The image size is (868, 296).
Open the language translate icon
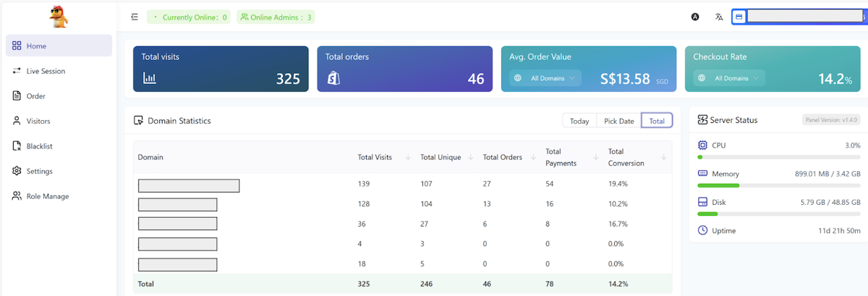click(719, 17)
